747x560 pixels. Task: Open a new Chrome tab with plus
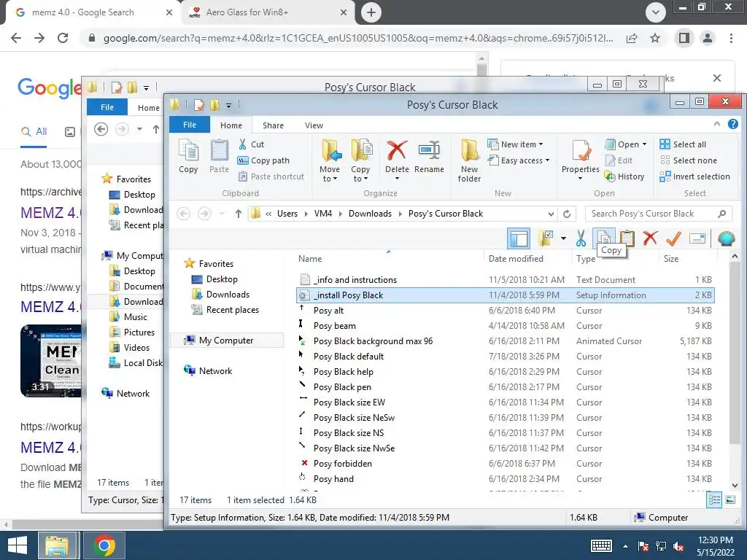pos(371,12)
